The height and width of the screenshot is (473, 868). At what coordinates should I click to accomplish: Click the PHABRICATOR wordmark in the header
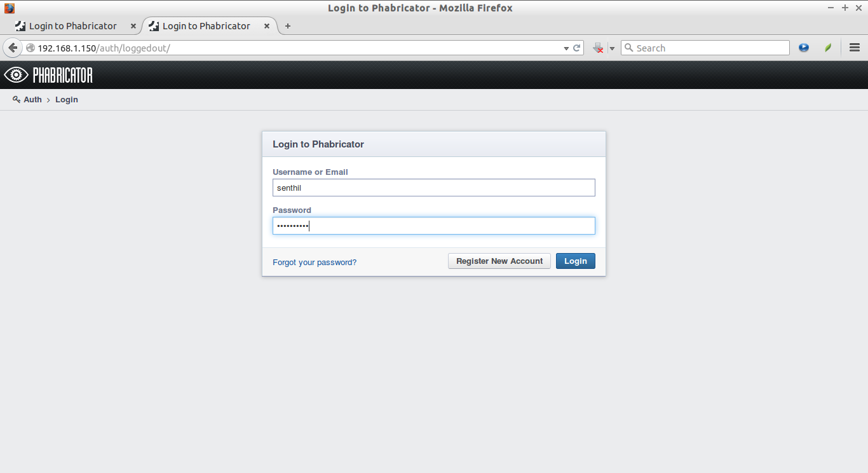point(63,76)
